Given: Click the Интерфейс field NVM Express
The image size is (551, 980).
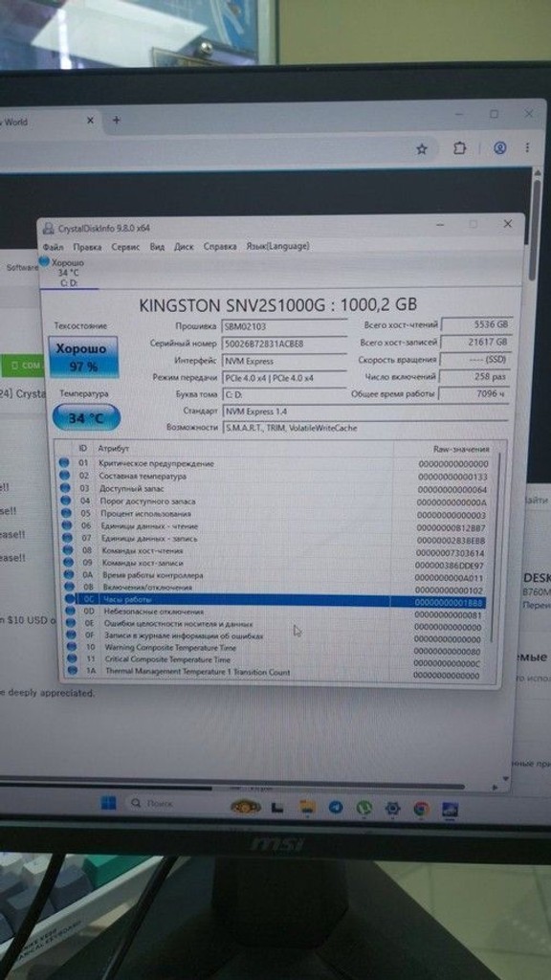Looking at the screenshot, I should [x=283, y=361].
